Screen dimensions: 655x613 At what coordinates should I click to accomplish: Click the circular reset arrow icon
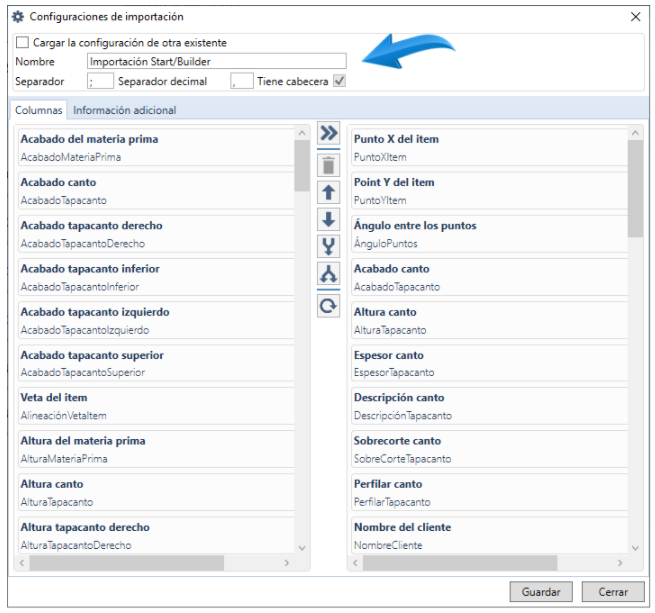pyautogui.click(x=328, y=306)
